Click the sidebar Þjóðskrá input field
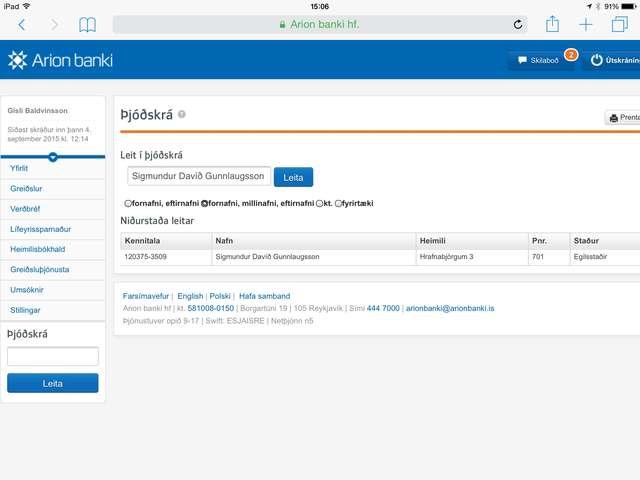 point(53,356)
